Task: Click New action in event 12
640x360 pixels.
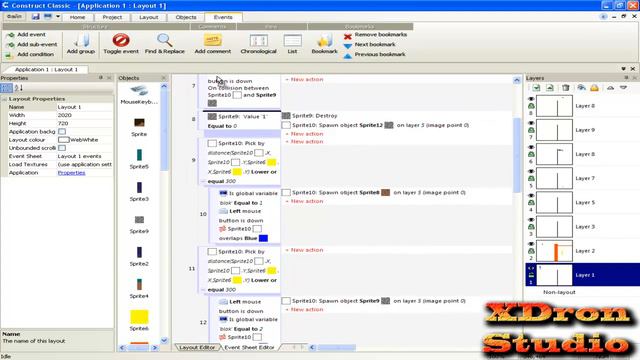Action: click(304, 309)
